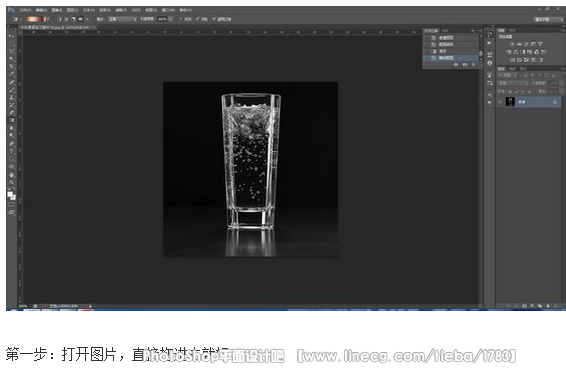Viewport: 566px width, 373px height.
Task: Hide the Background layer with eye icon
Action: click(500, 102)
